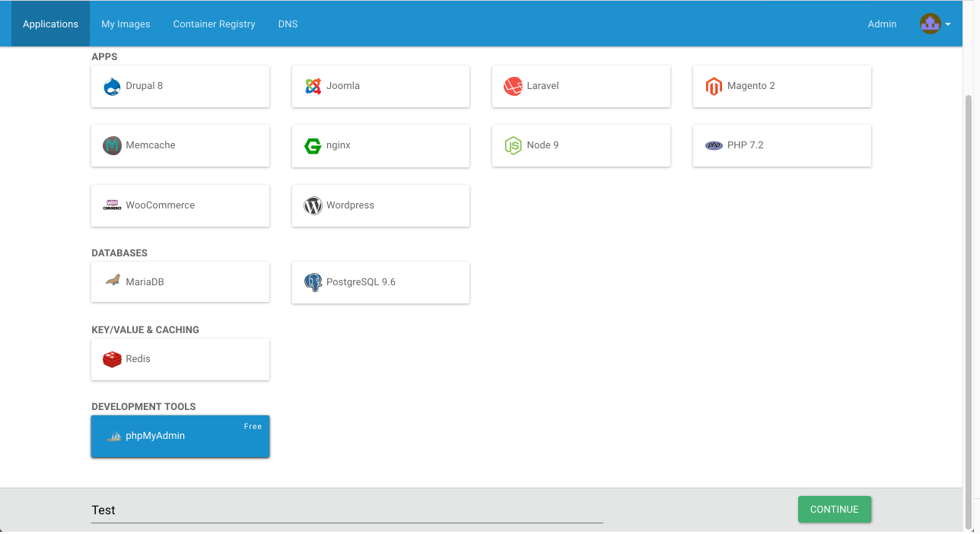Focus the name field containing Test

point(347,510)
